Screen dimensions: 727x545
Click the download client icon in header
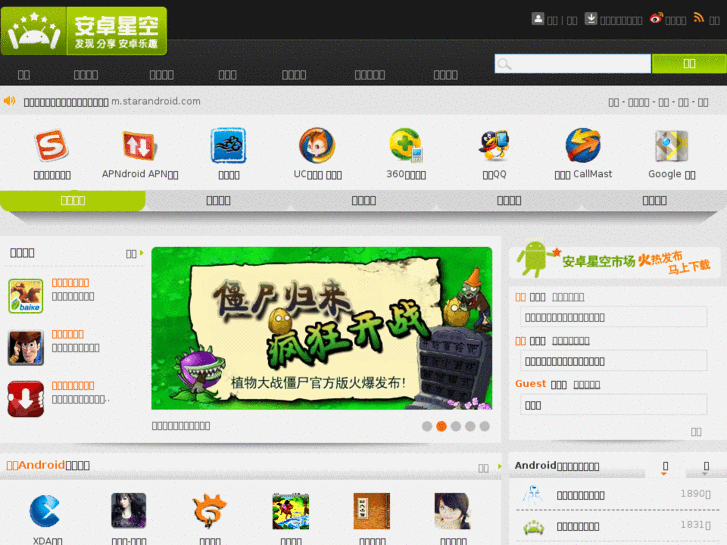point(591,19)
